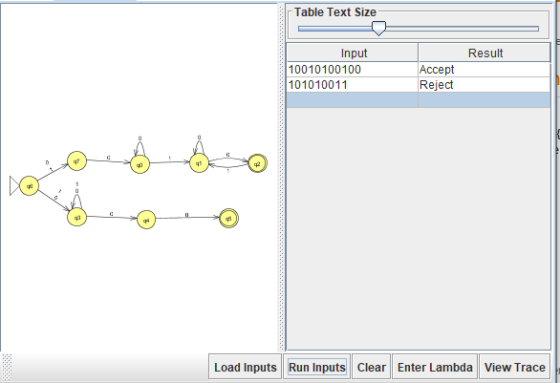Select state q1 on the upper path

click(199, 163)
